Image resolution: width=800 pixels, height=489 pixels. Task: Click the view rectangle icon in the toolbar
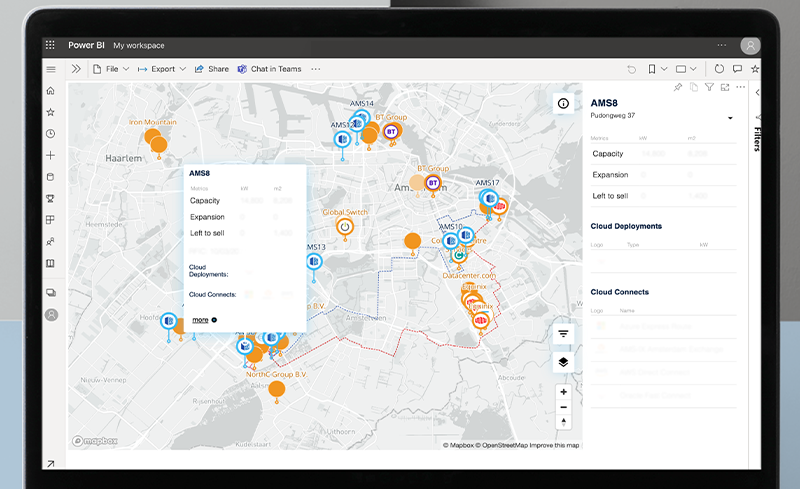[x=681, y=69]
